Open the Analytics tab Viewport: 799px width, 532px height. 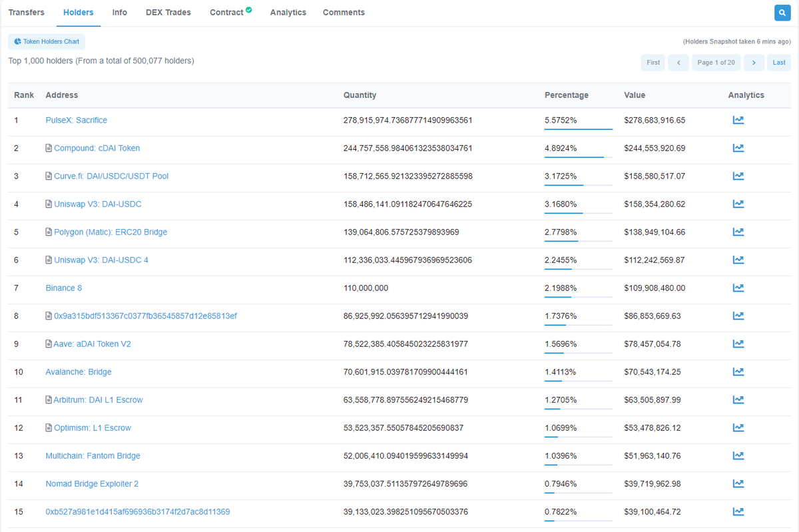tap(288, 13)
